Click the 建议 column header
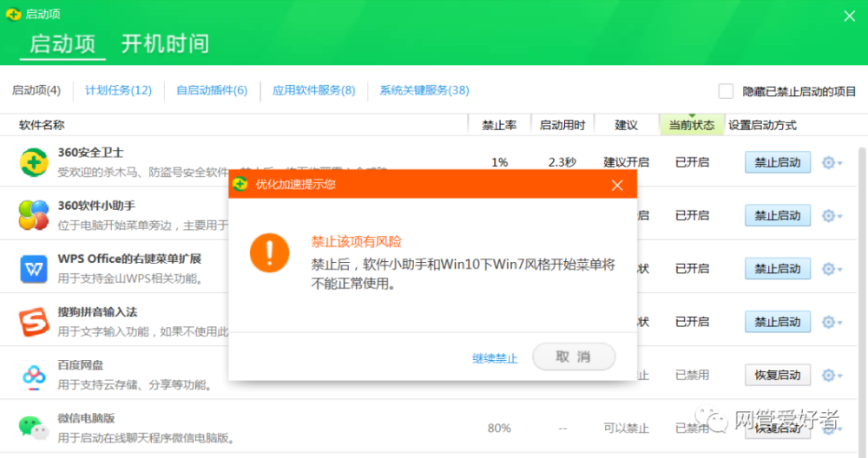 (x=626, y=126)
